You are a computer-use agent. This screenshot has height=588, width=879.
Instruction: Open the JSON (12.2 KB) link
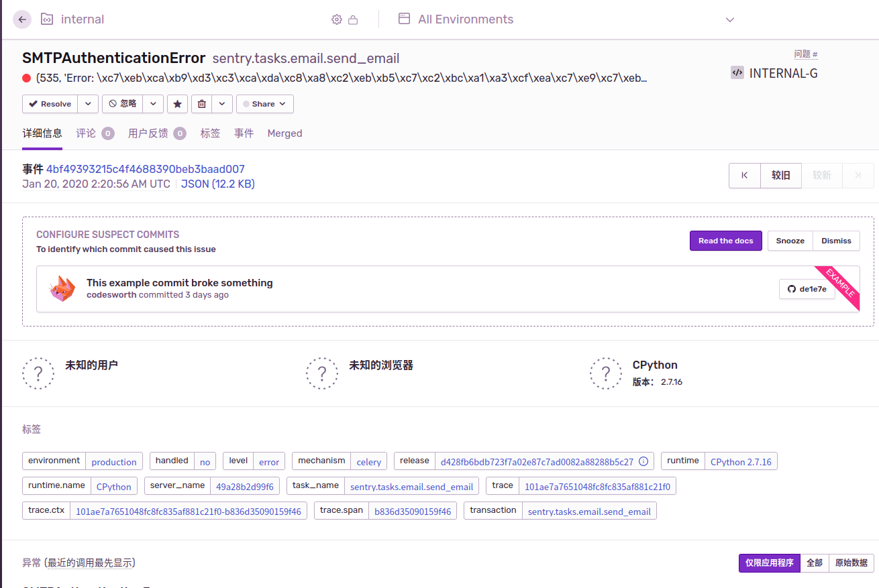(218, 184)
